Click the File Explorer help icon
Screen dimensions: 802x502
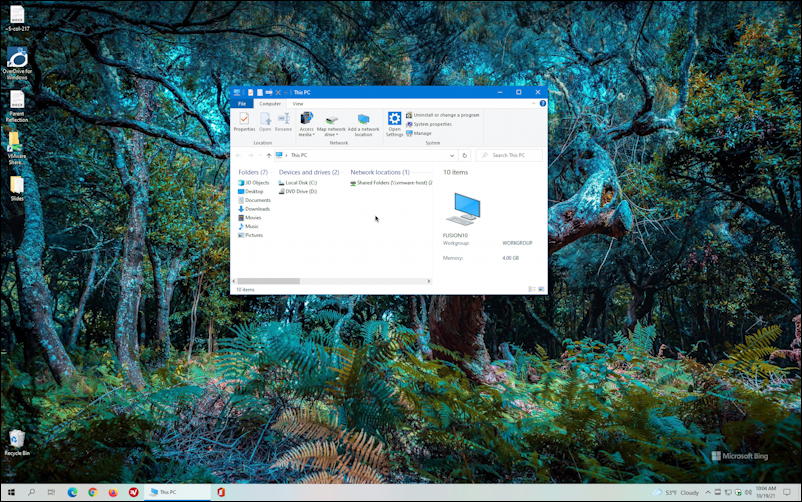pos(543,103)
